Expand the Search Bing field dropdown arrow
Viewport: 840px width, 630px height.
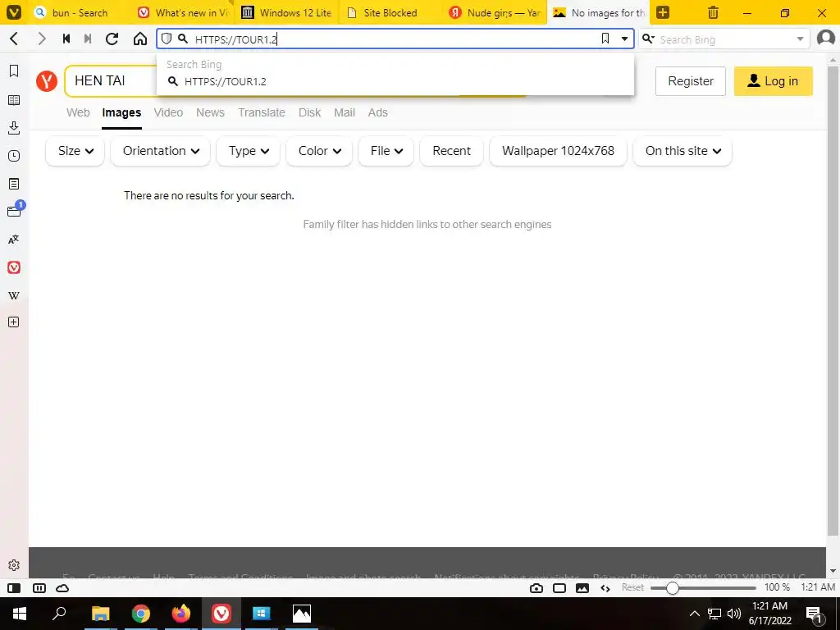[800, 39]
